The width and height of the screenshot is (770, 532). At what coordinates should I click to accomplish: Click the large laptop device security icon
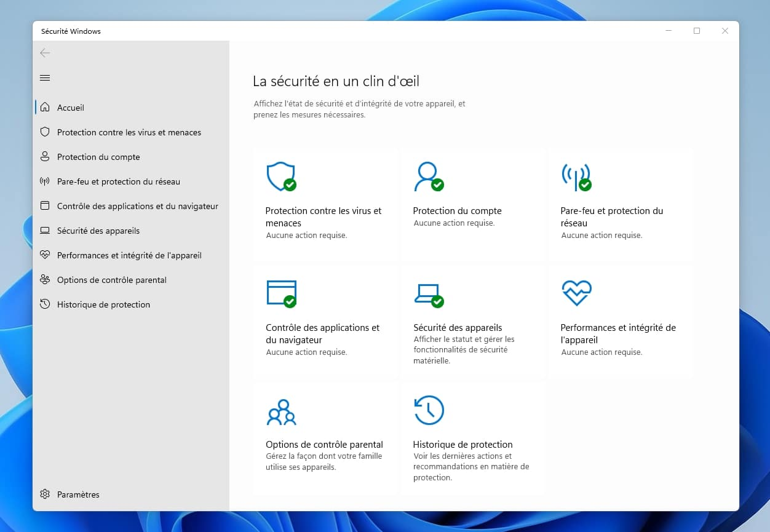point(429,295)
